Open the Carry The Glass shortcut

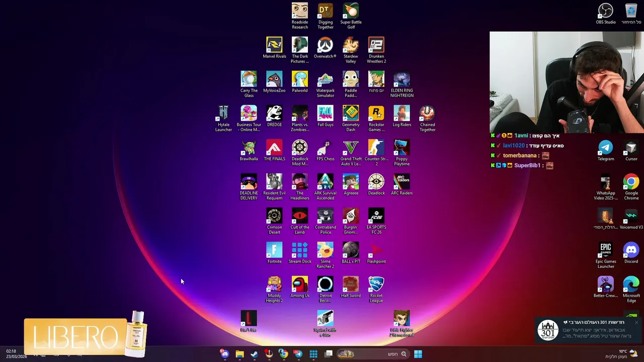coord(249,84)
